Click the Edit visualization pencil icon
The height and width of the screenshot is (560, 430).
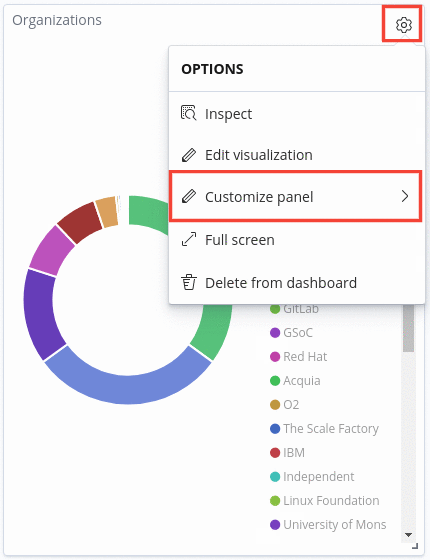click(x=189, y=155)
